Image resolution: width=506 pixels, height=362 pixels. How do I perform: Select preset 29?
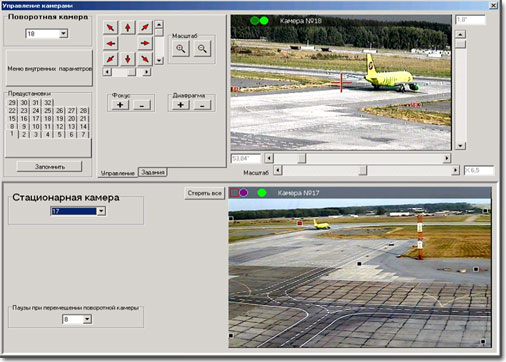12,103
